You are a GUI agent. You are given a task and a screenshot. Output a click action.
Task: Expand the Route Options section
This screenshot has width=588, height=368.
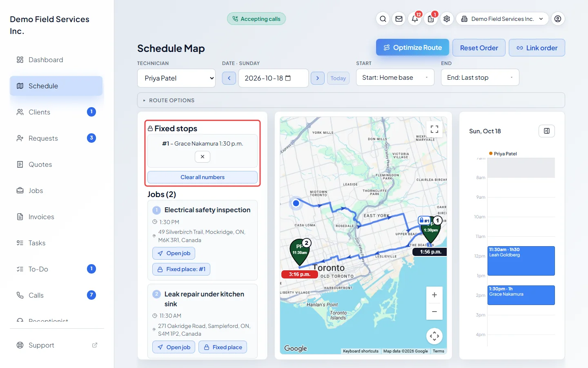click(x=351, y=100)
